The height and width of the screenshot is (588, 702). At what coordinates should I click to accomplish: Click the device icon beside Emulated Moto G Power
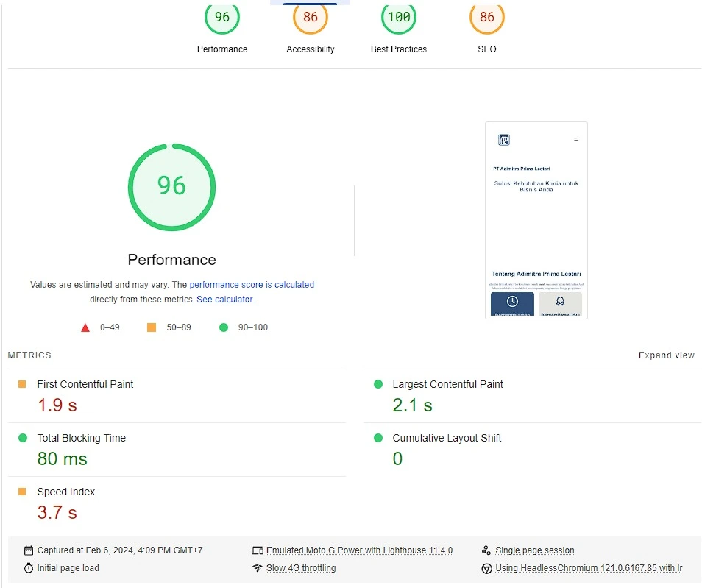coord(258,550)
